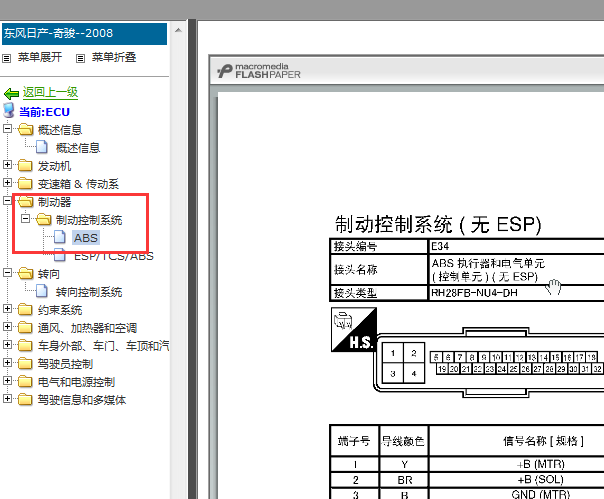Follow the 返回上一级 link
The height and width of the screenshot is (499, 604).
click(50, 92)
